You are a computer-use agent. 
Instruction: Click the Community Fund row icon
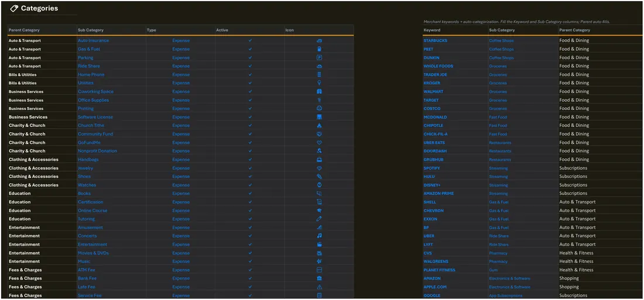pos(319,134)
